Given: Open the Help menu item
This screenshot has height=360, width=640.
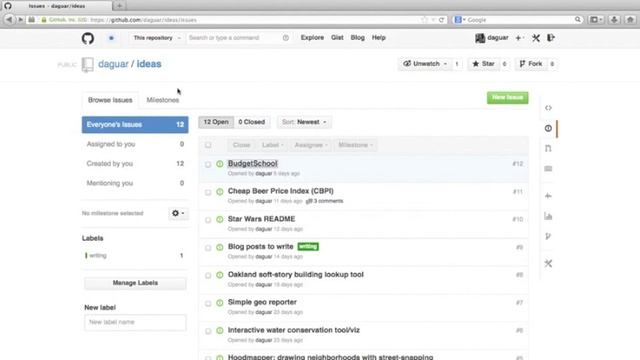Looking at the screenshot, I should pyautogui.click(x=379, y=38).
